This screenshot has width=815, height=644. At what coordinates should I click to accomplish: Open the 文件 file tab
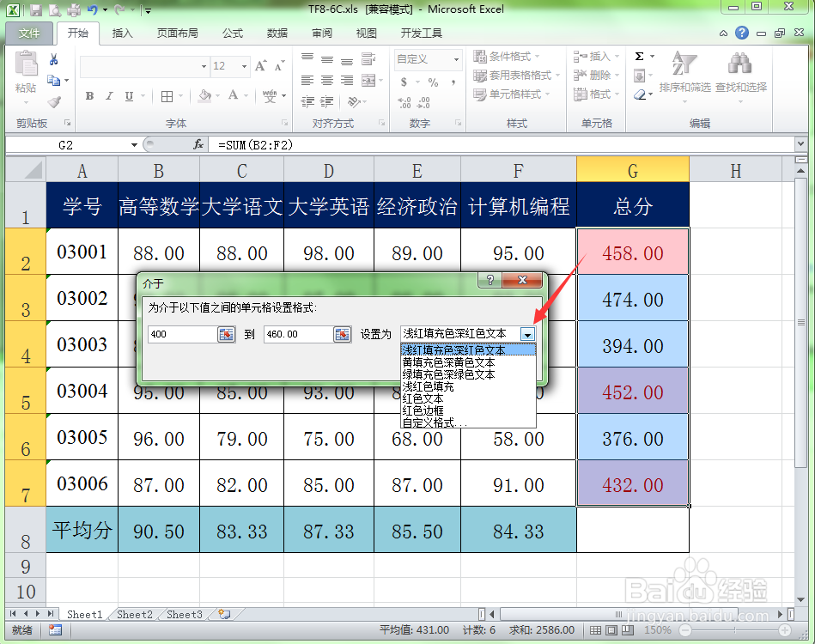[29, 33]
